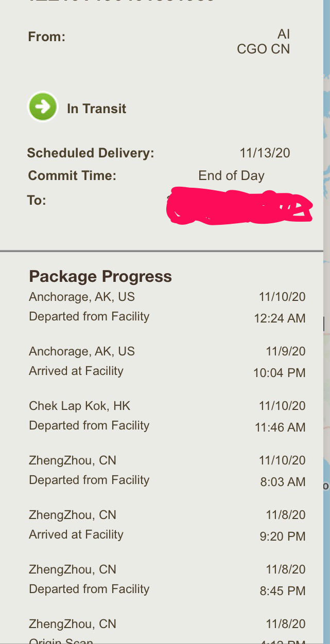
Task: Open the Anchorage Departed from Facility entry
Action: pos(89,316)
